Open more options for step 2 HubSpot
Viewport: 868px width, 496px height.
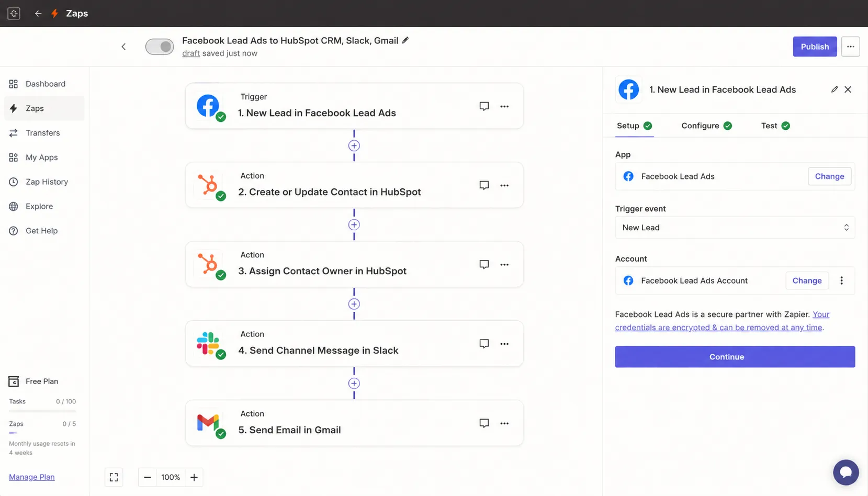[504, 185]
